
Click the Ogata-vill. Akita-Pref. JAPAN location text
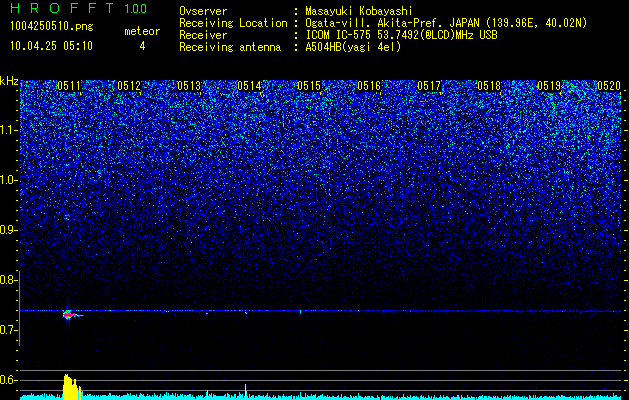(x=446, y=23)
